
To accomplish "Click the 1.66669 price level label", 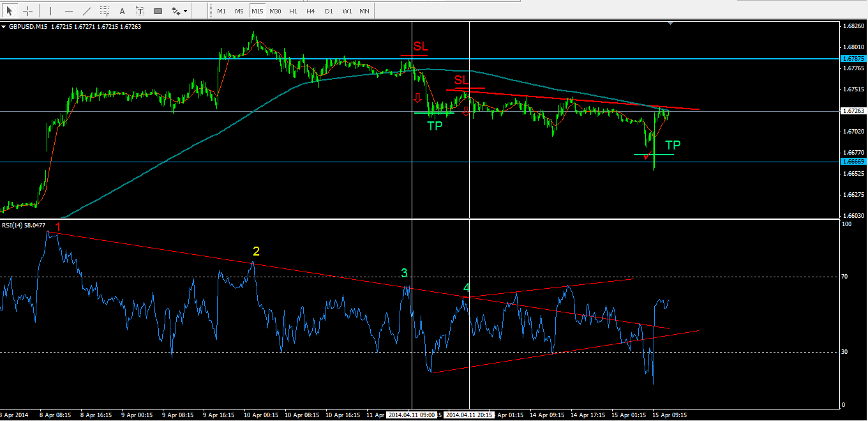I will click(x=853, y=162).
